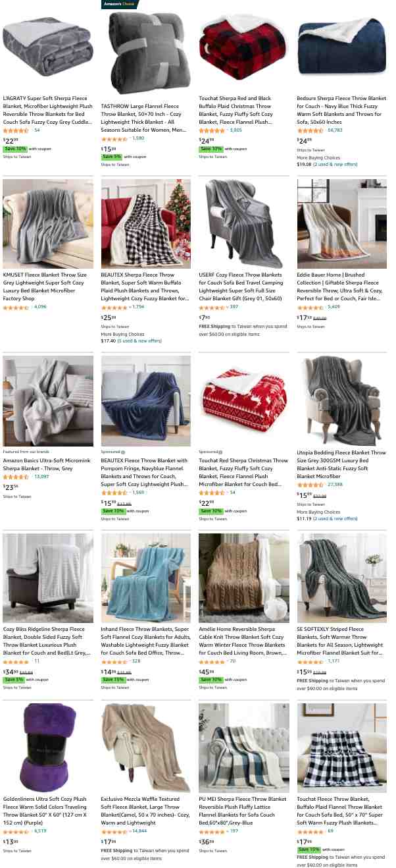Click the Amazon's Choice badge on TASTHROW blanket
The height and width of the screenshot is (868, 396).
pos(120,4)
